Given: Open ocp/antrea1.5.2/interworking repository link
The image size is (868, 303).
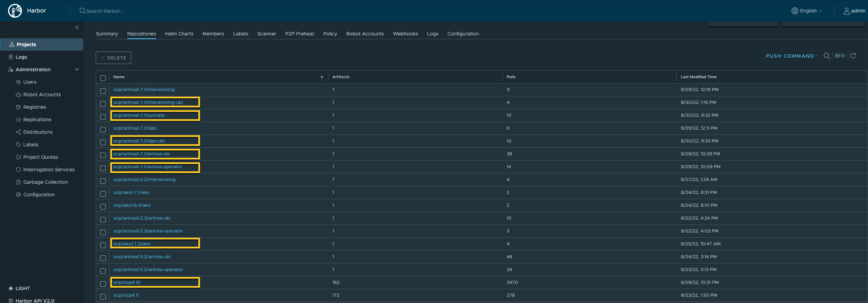Looking at the screenshot, I should click(144, 179).
